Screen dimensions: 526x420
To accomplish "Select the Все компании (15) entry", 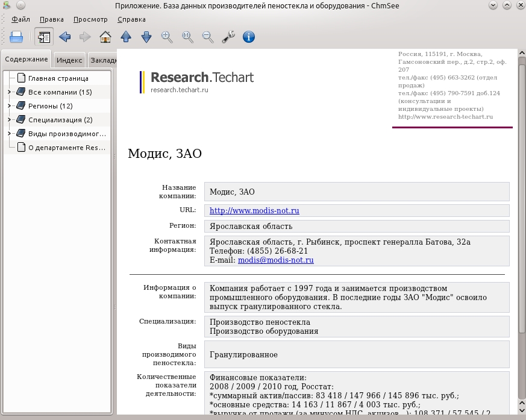I will click(x=60, y=92).
